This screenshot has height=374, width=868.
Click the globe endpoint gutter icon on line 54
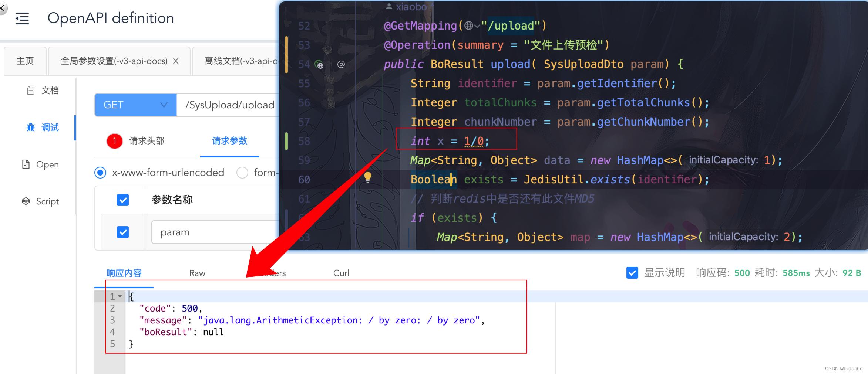coord(319,65)
